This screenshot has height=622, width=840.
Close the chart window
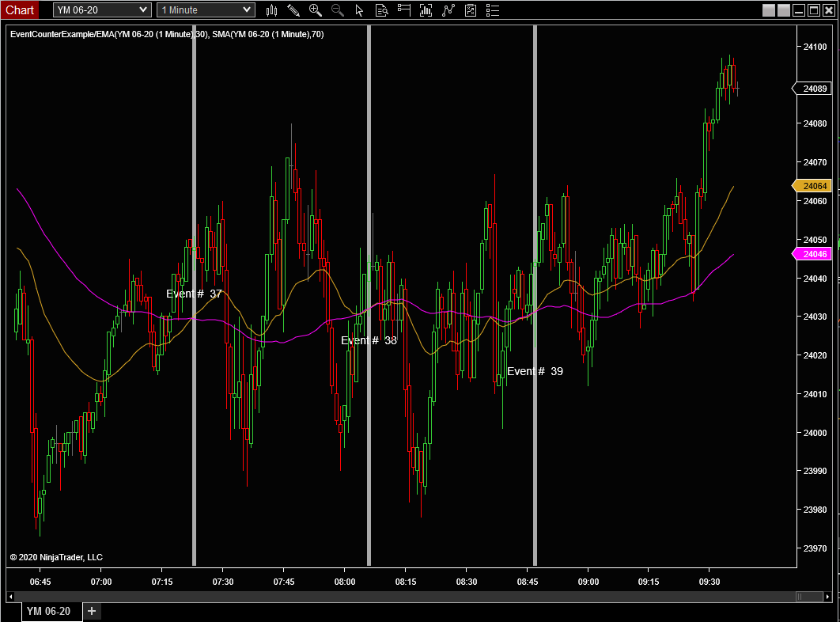(828, 10)
